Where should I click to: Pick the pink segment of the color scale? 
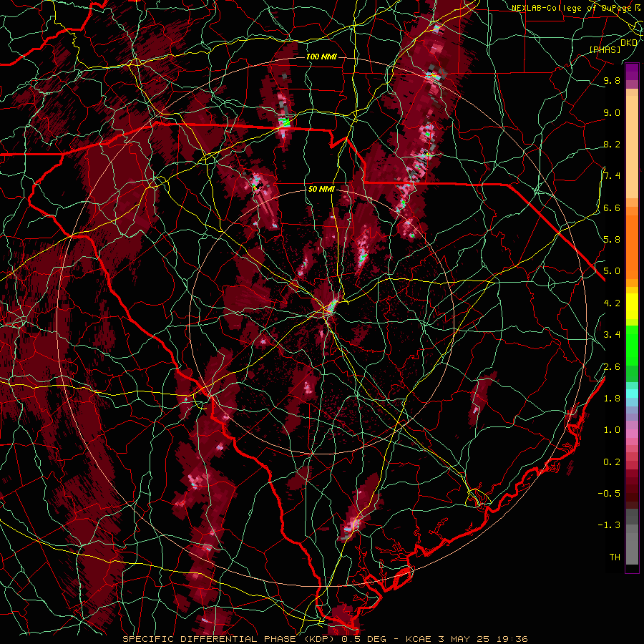[x=632, y=434]
